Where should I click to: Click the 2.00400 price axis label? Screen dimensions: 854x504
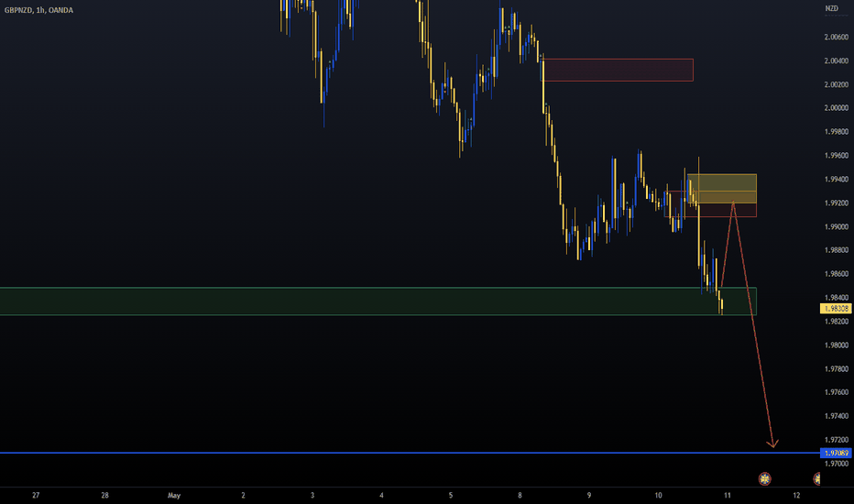(x=836, y=60)
